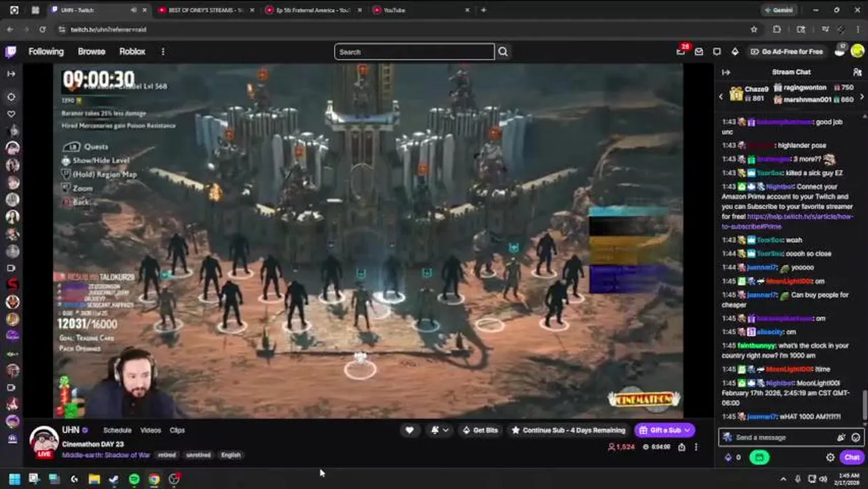Screen dimensions: 868x489
Task: Open the Twitch home logo
Action: [11, 52]
